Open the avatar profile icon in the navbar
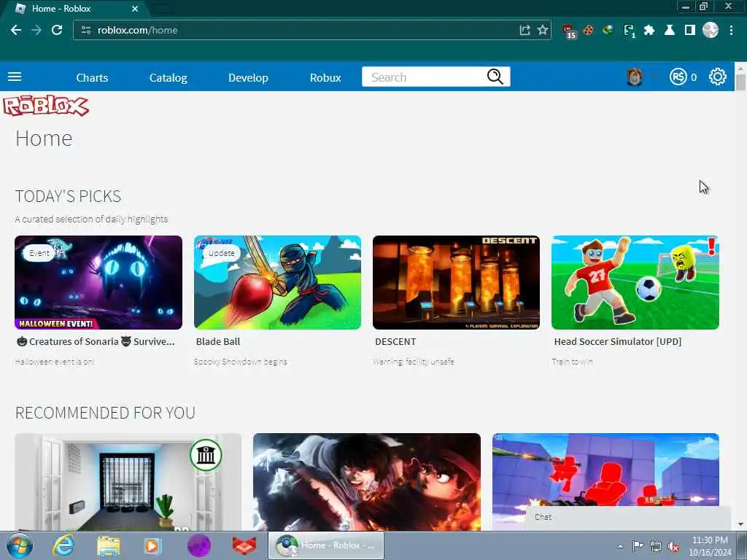This screenshot has width=747, height=560. [x=634, y=77]
